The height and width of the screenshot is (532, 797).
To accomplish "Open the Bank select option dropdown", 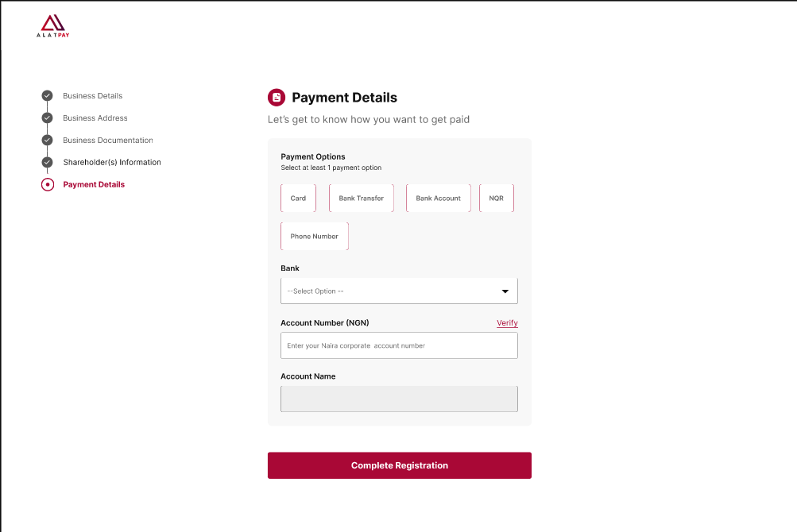I will 399,291.
